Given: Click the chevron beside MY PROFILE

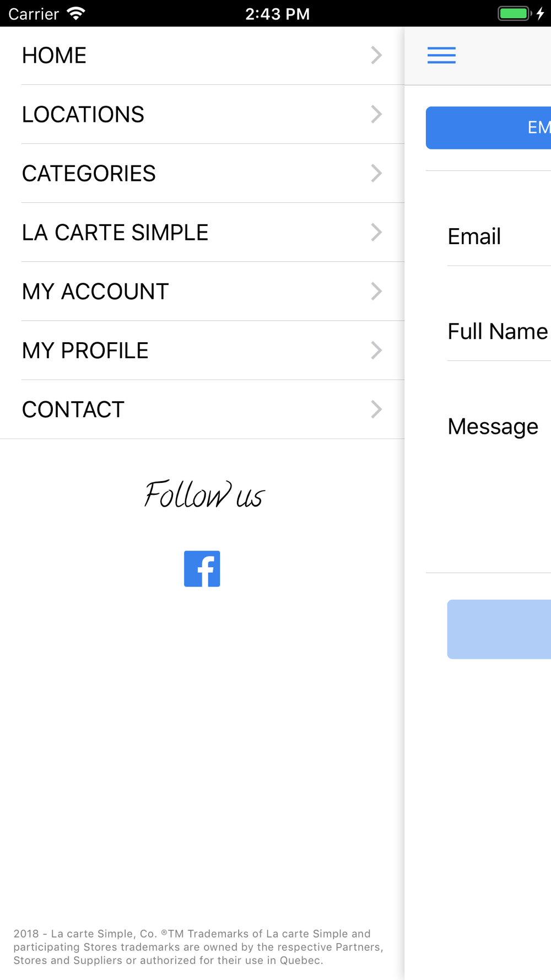Looking at the screenshot, I should [x=376, y=350].
